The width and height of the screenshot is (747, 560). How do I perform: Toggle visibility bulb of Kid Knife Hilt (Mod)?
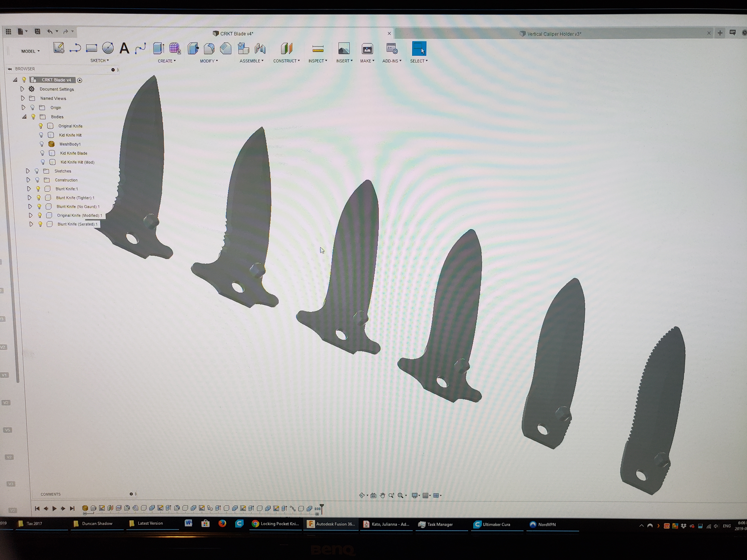coord(43,162)
